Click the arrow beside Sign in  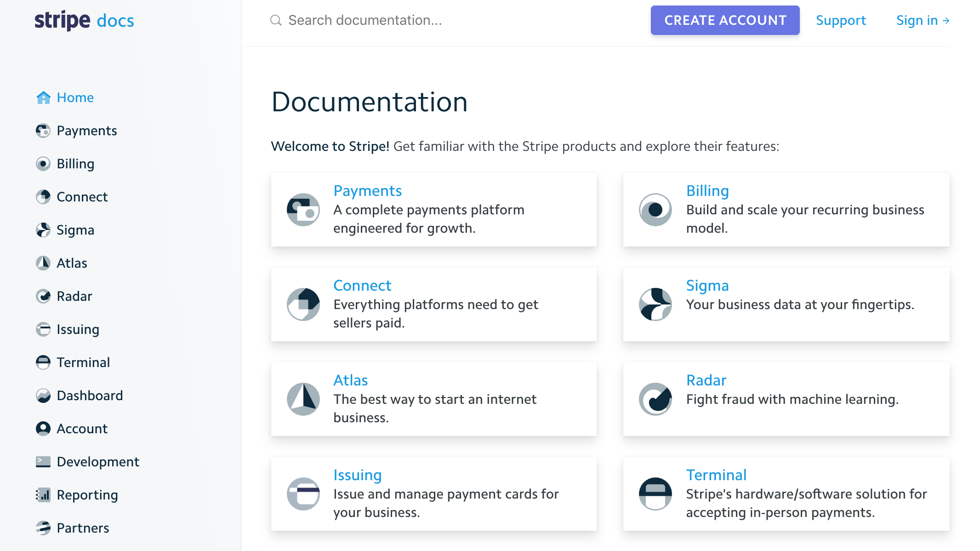946,21
